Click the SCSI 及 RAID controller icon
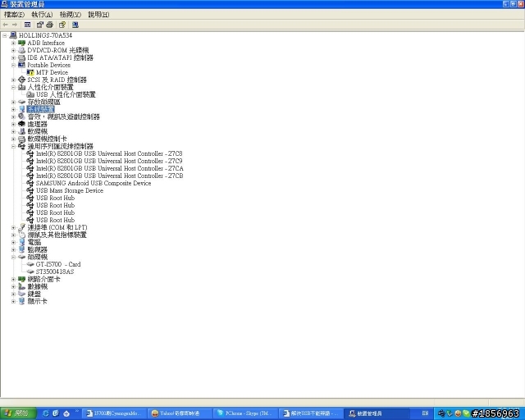The height and width of the screenshot is (420, 525). [22, 80]
